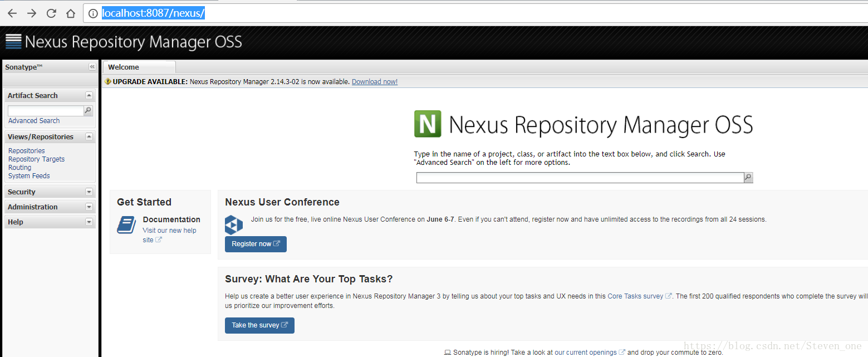Click the laptop icon beside Sonatype is hiring

click(447, 353)
